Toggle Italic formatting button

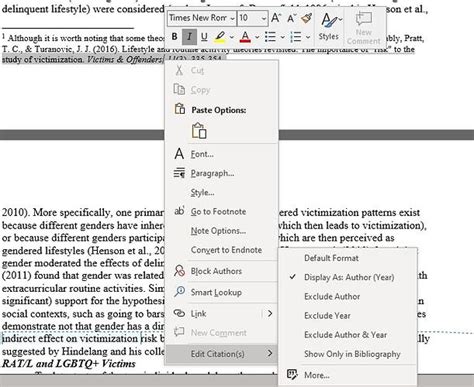pos(189,37)
